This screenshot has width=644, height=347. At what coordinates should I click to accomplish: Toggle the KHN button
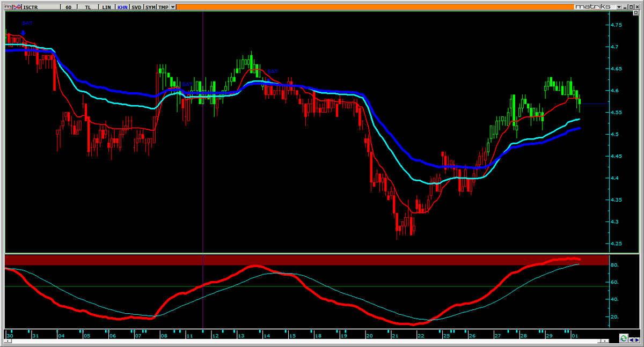(x=122, y=7)
